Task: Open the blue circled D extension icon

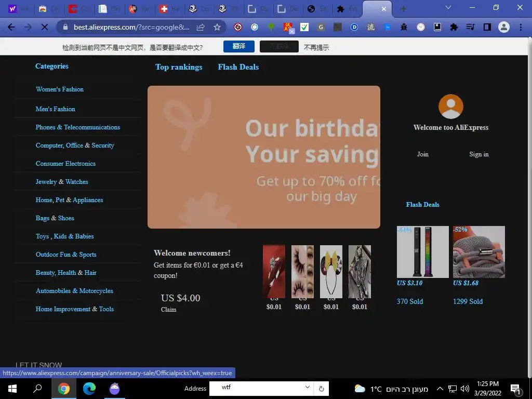Action: [354, 27]
